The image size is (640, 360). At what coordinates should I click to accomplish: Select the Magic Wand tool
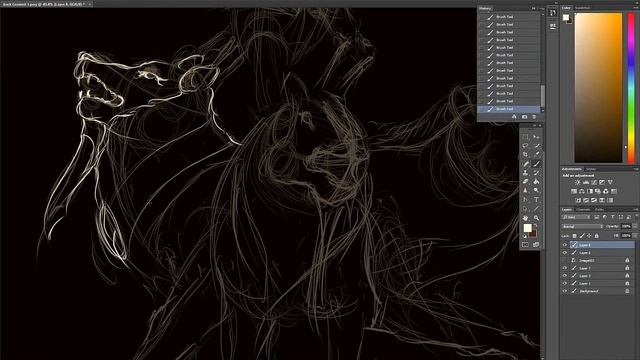click(x=536, y=146)
